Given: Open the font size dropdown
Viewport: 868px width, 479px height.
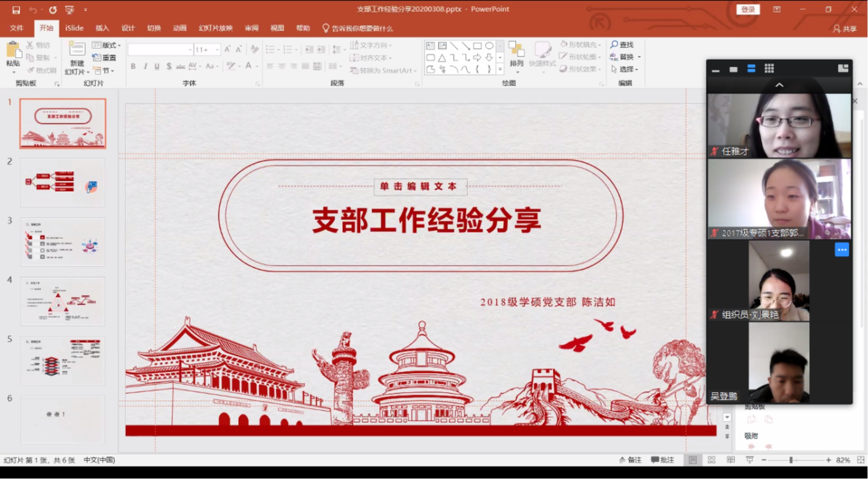Looking at the screenshot, I should pos(217,50).
